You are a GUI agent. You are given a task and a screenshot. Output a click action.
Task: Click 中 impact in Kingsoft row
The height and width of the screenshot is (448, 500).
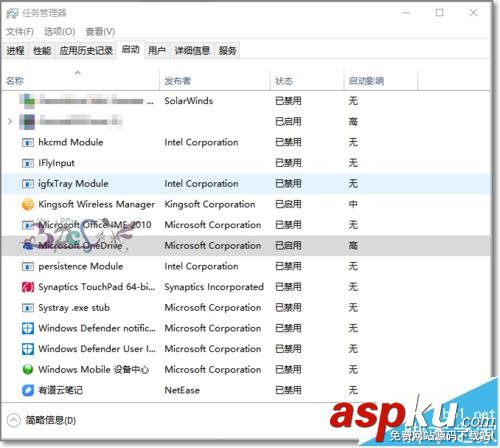point(353,204)
